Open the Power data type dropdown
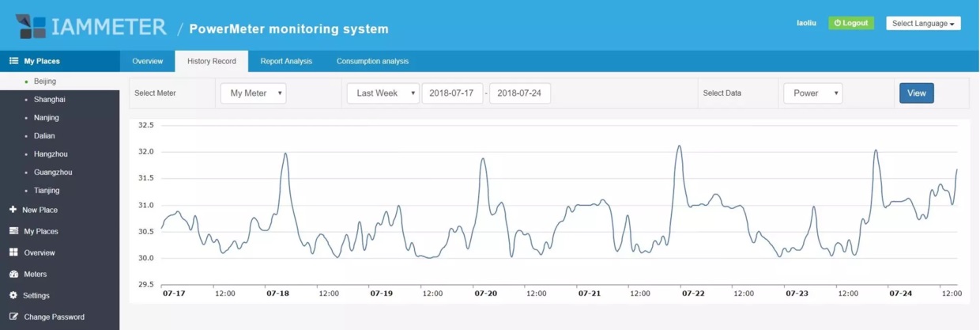Viewport: 980px width, 330px height. point(812,93)
